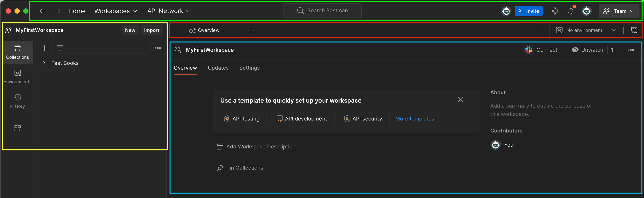Viewport: 644px width, 198px height.
Task: Click the MyFirstWorkspace heading in overview
Action: [210, 50]
